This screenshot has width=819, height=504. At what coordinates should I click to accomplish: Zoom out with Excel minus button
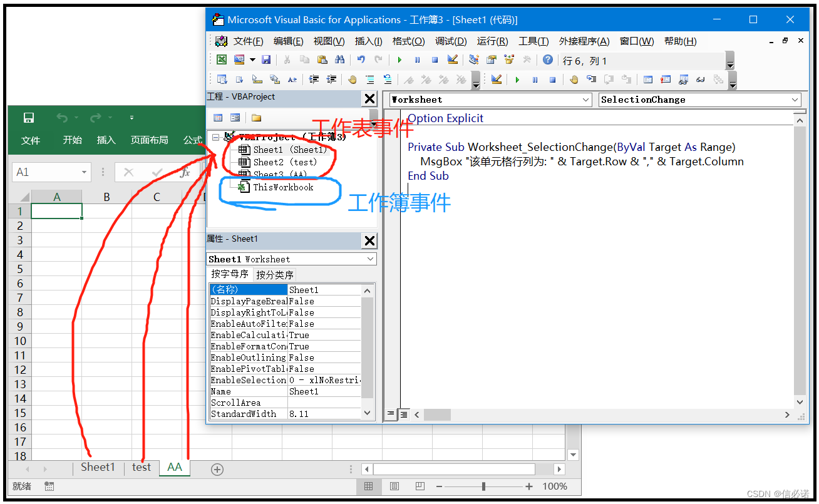tap(439, 486)
